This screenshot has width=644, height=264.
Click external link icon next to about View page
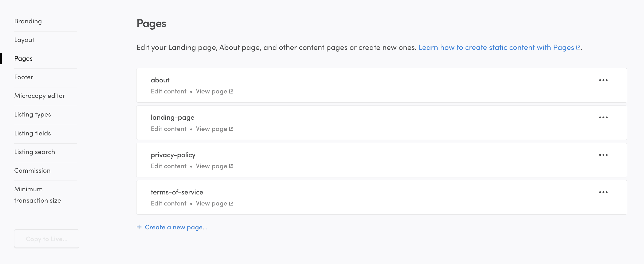click(x=231, y=91)
